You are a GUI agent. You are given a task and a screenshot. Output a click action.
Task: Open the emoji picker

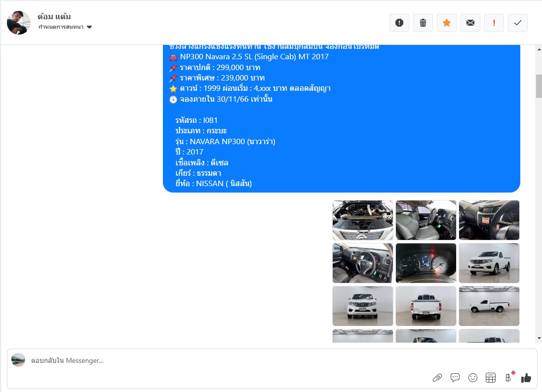click(473, 378)
